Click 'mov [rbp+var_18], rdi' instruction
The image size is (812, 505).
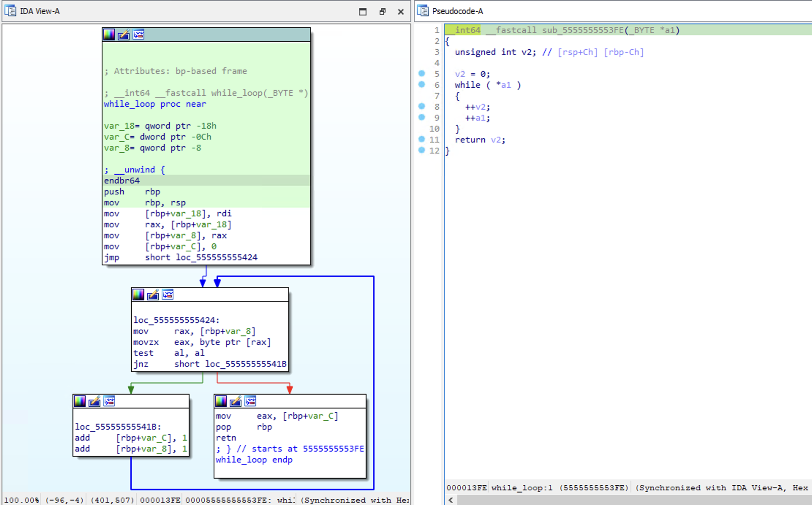[168, 213]
